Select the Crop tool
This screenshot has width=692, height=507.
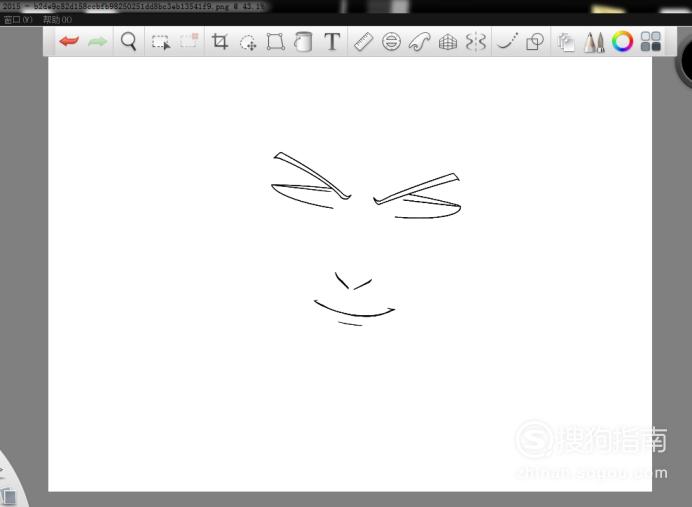coord(219,41)
